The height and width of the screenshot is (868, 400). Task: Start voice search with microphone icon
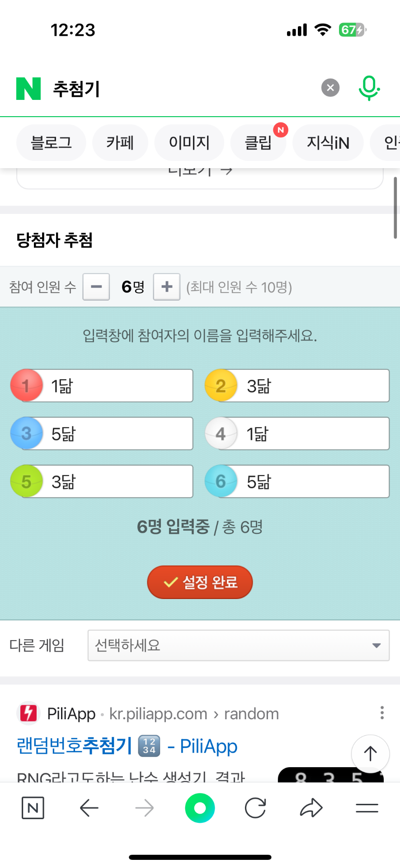[x=369, y=88]
